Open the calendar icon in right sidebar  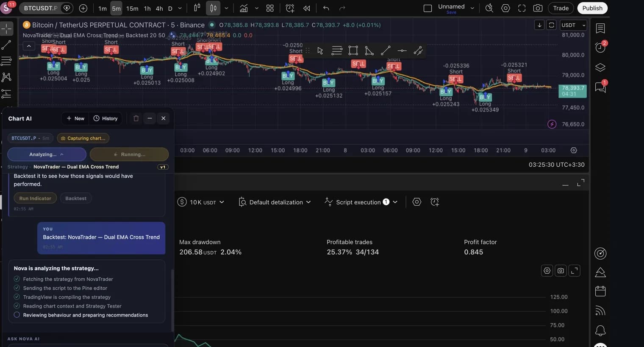[600, 291]
